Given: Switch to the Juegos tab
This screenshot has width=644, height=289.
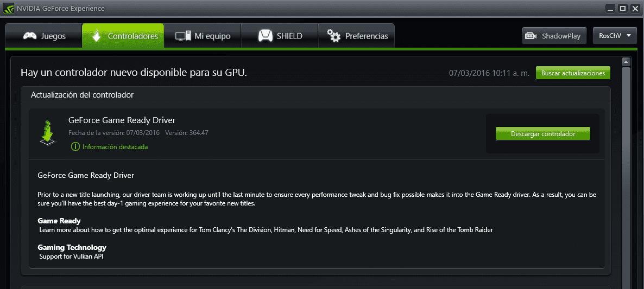Looking at the screenshot, I should click(x=43, y=36).
